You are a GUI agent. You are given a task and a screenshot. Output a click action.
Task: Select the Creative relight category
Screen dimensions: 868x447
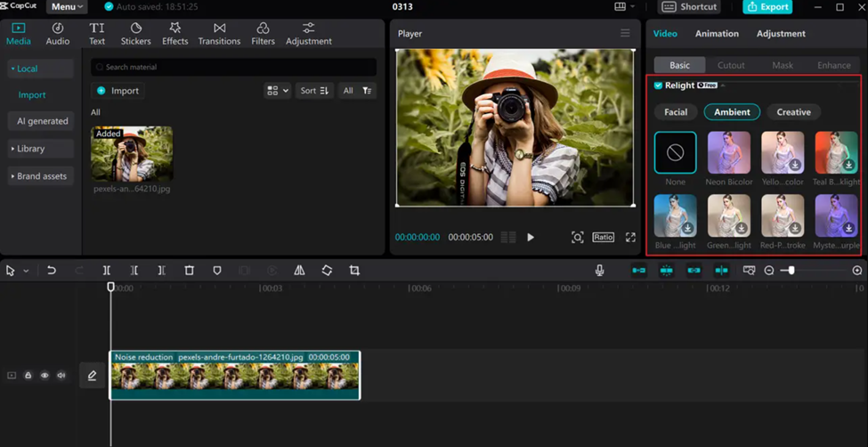pyautogui.click(x=793, y=112)
